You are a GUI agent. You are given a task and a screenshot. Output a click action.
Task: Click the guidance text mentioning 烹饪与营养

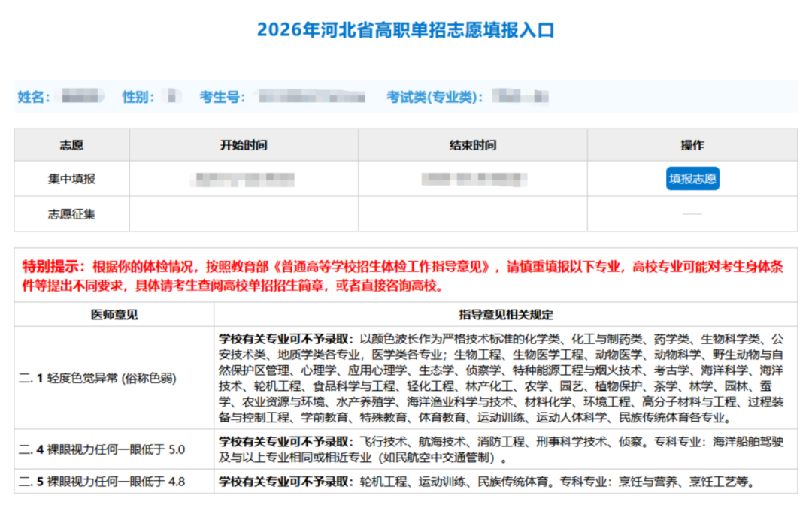pyautogui.click(x=486, y=482)
